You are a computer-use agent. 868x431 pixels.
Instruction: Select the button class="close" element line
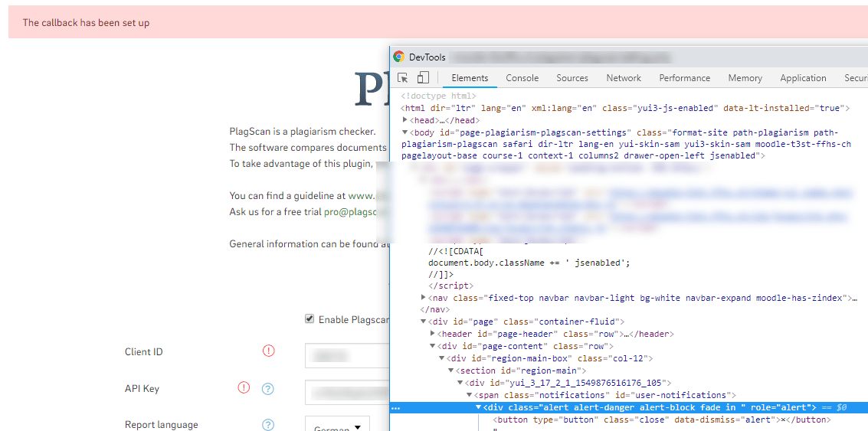pyautogui.click(x=661, y=420)
